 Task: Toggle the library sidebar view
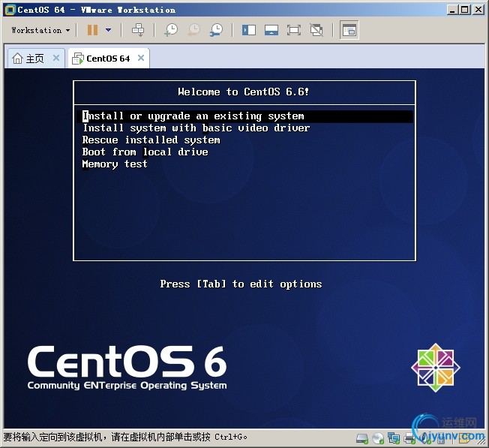(x=248, y=30)
